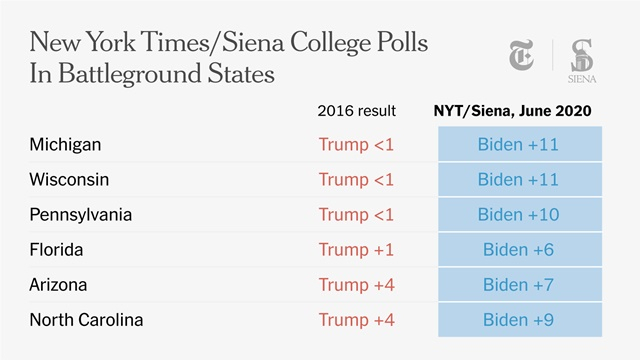The image size is (640, 360).
Task: Select the Pennsylvania row label
Action: tap(80, 215)
